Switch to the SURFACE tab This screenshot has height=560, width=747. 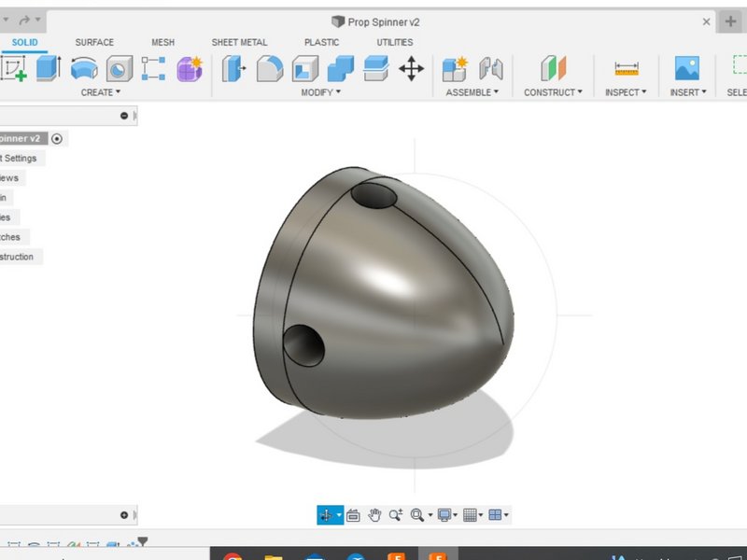point(94,42)
